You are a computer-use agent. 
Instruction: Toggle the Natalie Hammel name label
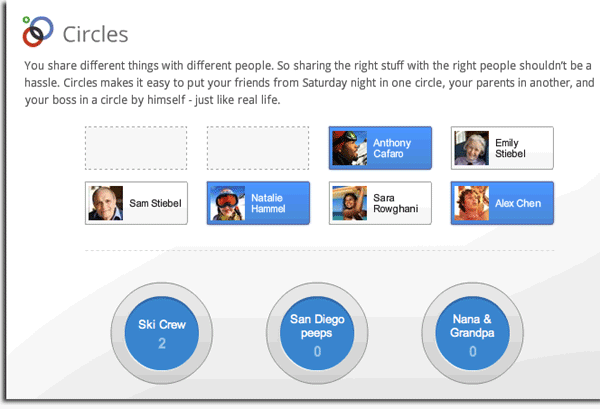(x=270, y=203)
